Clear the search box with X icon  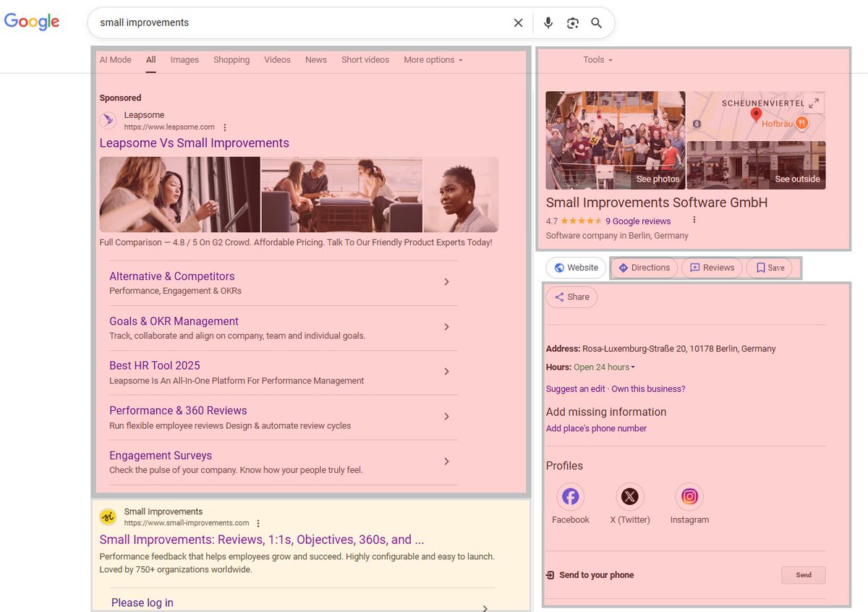pos(518,23)
